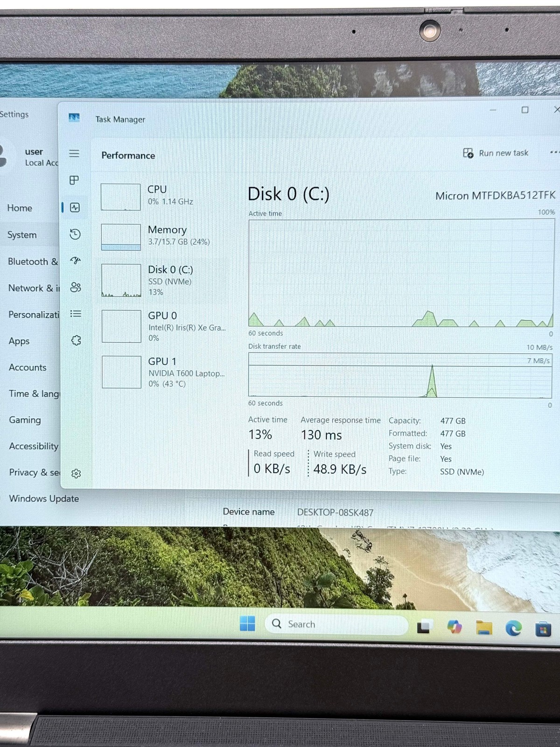Open the Services page icon

click(x=76, y=340)
